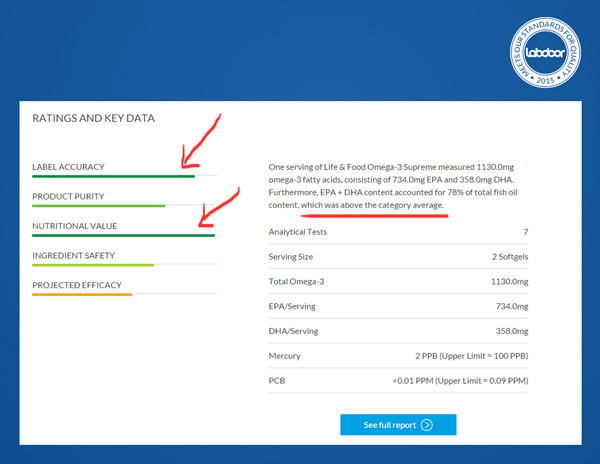Click the PROJECTED EFFICACY label
This screenshot has width=600, height=464.
77,285
